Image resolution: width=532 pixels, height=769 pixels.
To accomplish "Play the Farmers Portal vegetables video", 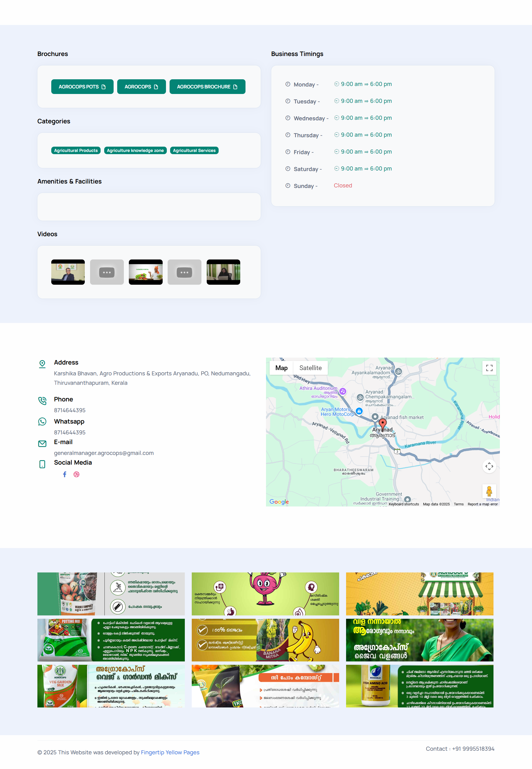I will pos(146,272).
